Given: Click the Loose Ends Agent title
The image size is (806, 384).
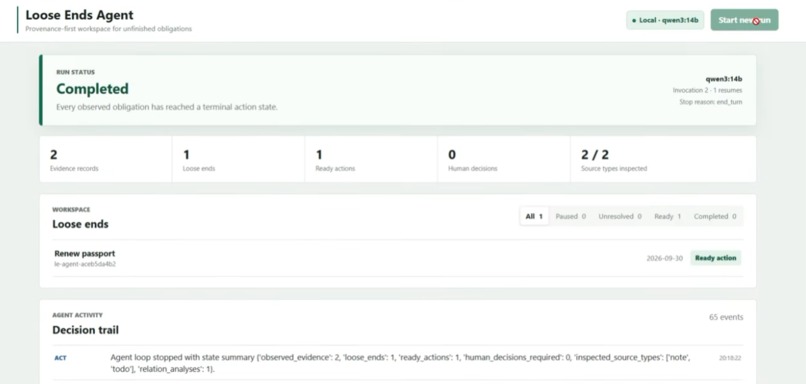Looking at the screenshot, I should coord(79,15).
